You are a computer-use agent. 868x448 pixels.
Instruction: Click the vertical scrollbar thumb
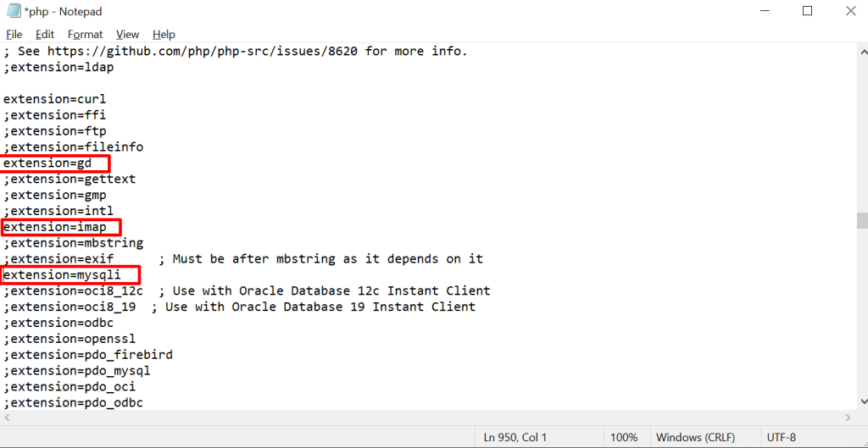(860, 220)
